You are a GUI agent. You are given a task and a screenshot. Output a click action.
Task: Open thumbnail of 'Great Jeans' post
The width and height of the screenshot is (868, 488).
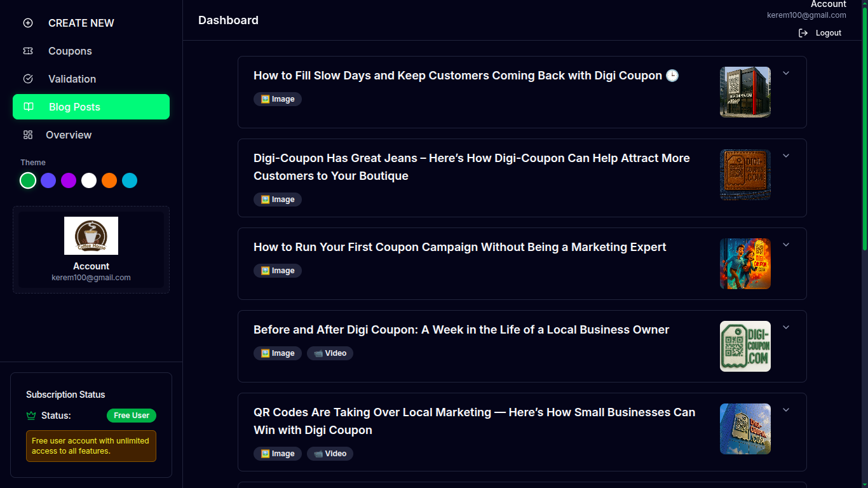[x=745, y=175]
